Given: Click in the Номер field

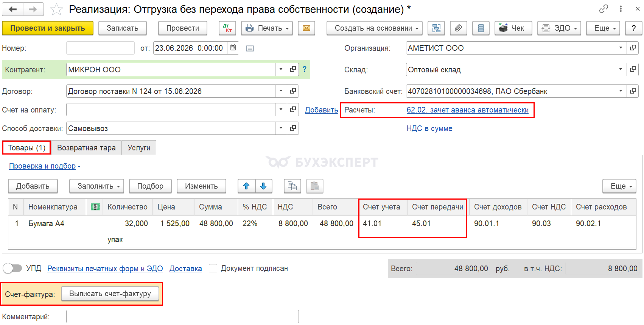Looking at the screenshot, I should pyautogui.click(x=100, y=48).
